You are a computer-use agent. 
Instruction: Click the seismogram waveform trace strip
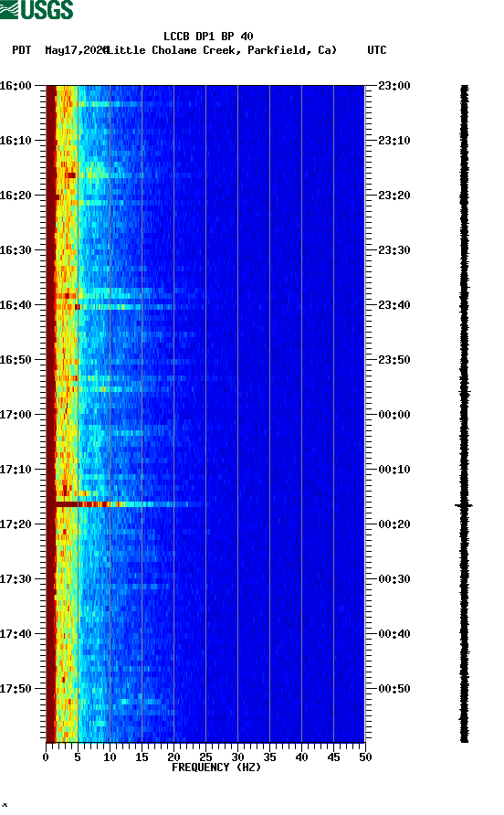(464, 414)
